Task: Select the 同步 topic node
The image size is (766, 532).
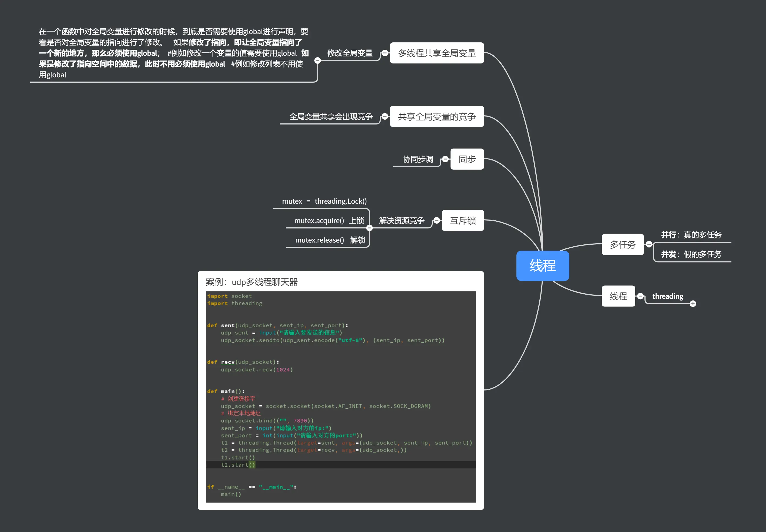Action: 467,159
